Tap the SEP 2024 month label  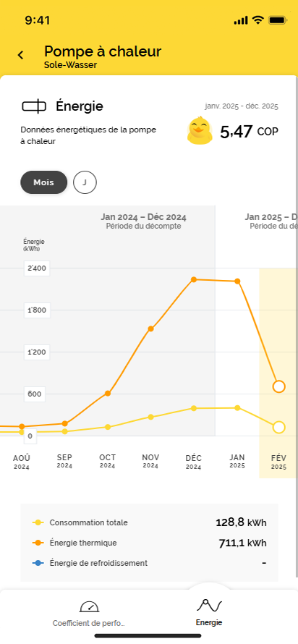point(64,461)
